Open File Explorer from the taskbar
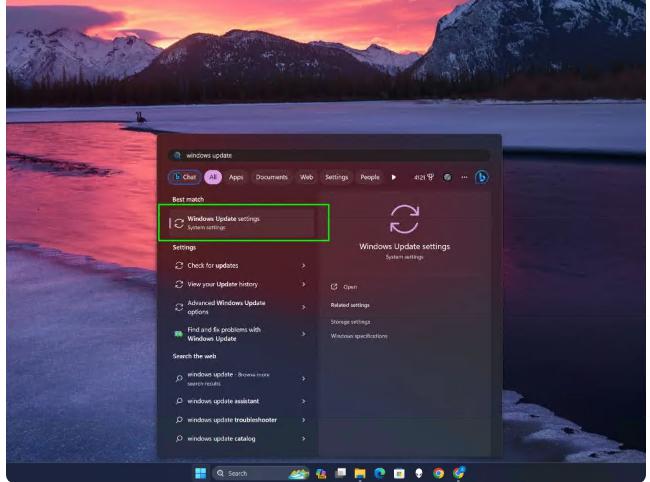The width and height of the screenshot is (650, 482). [360, 473]
